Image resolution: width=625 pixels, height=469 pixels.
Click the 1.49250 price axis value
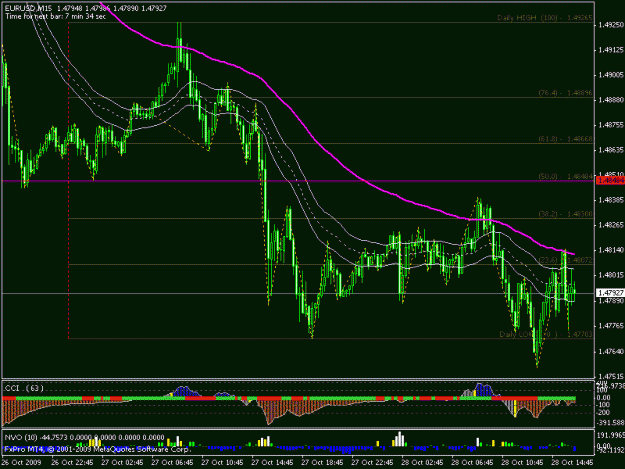(611, 25)
